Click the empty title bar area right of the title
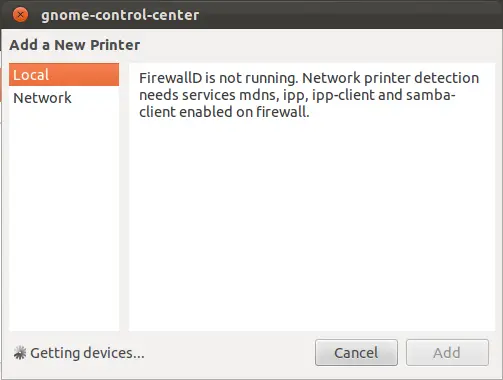503x380 pixels. 350,15
